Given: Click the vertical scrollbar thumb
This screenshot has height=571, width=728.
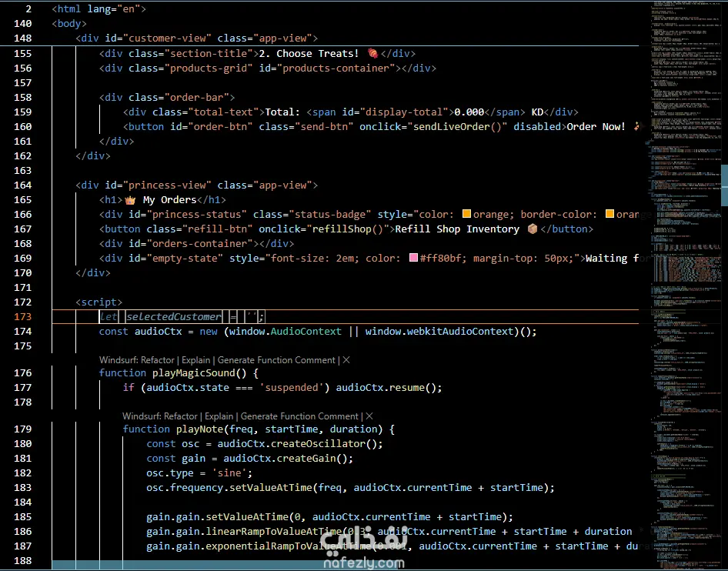Looking at the screenshot, I should tap(724, 185).
